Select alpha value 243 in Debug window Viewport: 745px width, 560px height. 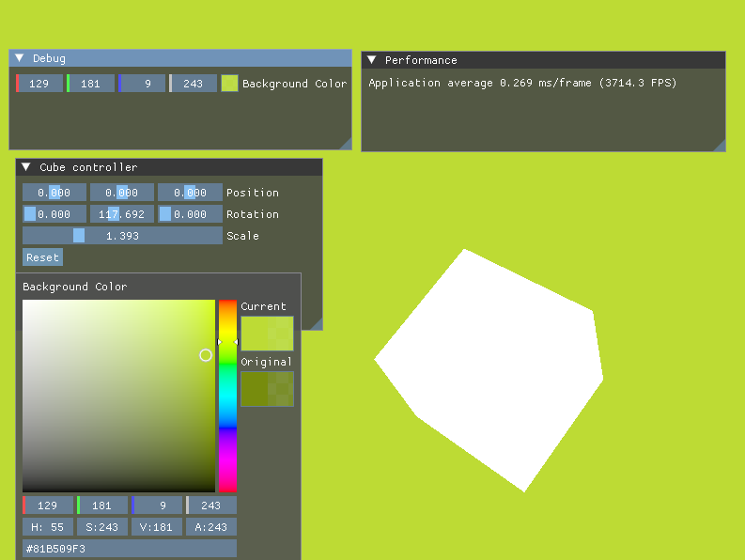tap(193, 84)
